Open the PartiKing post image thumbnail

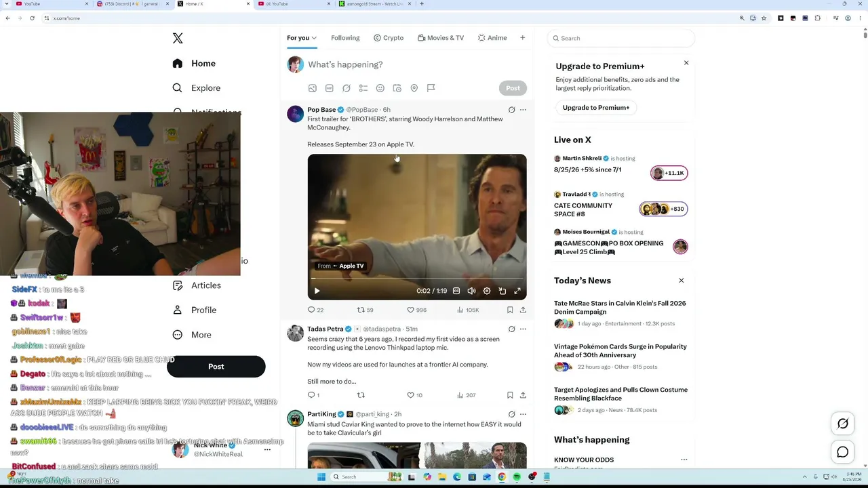417,455
